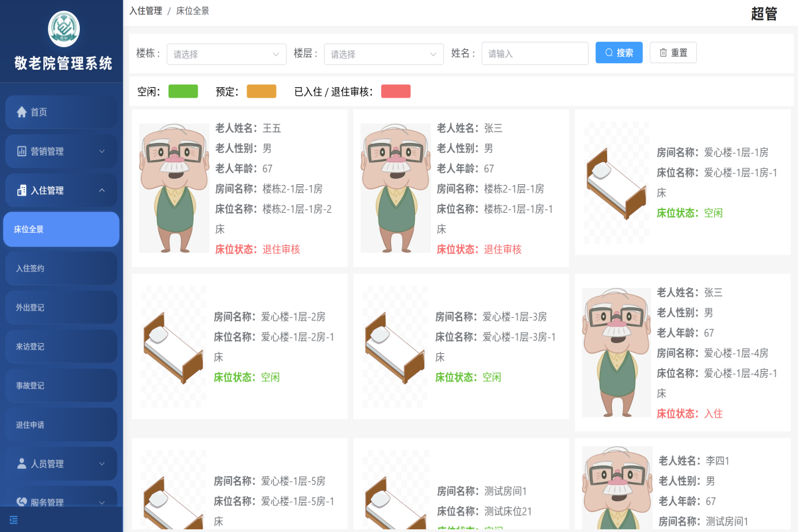Screen dimensions: 798x532
Task: Click the green 空闲 color swatch
Action: point(183,91)
